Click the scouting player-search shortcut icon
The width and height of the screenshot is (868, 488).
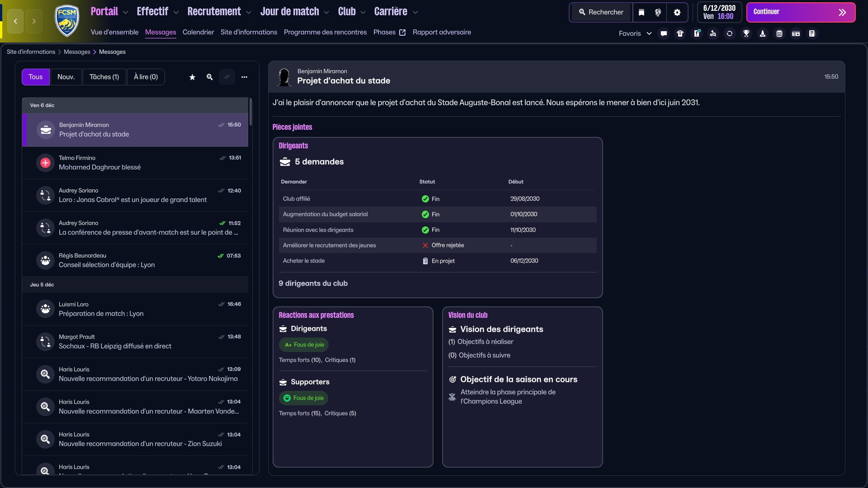[x=713, y=33]
